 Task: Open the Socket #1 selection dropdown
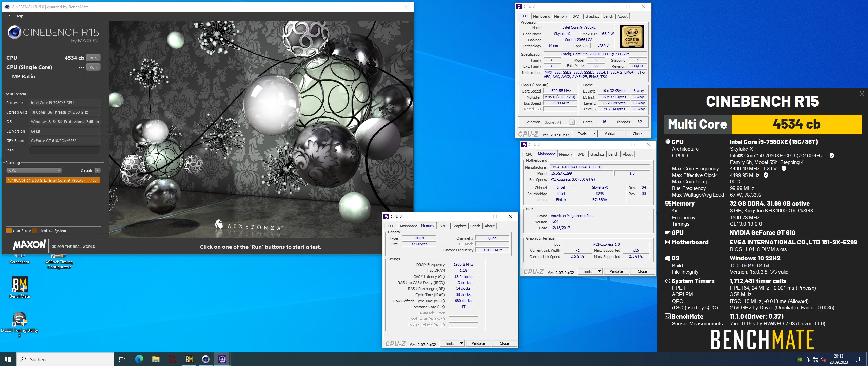click(x=559, y=122)
